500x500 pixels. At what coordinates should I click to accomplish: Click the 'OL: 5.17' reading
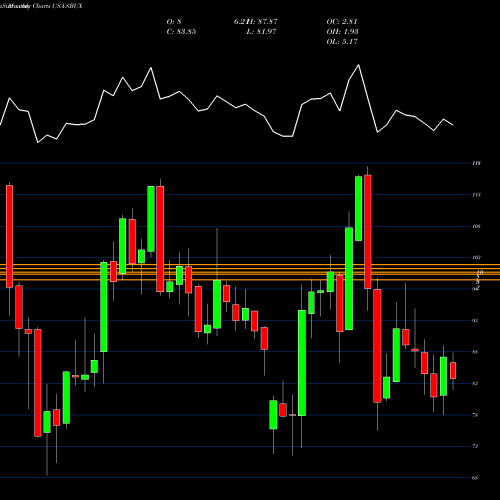click(342, 42)
